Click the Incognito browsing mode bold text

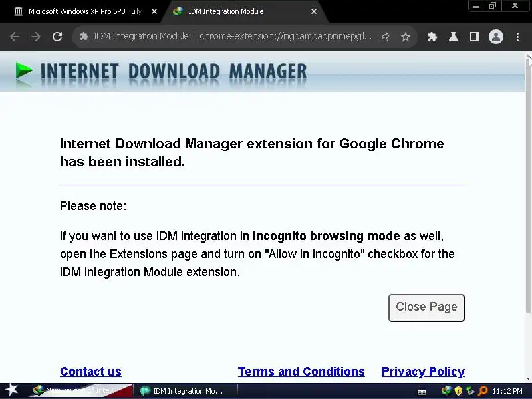coord(326,236)
